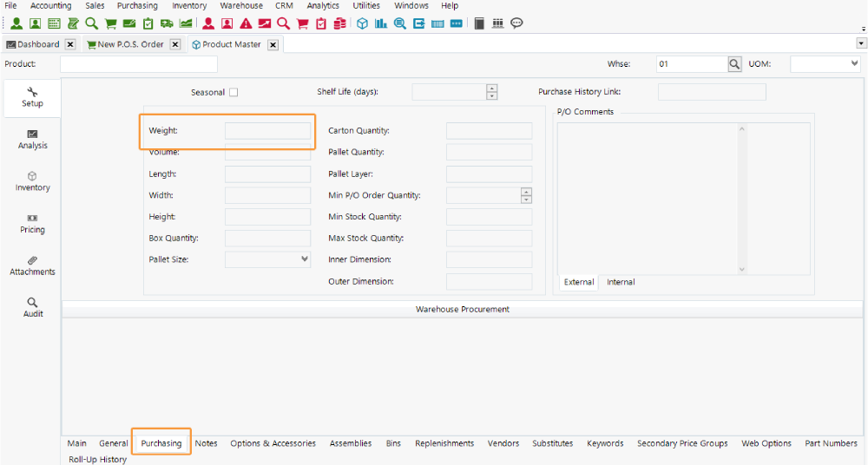Viewport: 868px width, 465px height.
Task: Toggle the Seasonal checkbox
Action: [x=233, y=93]
